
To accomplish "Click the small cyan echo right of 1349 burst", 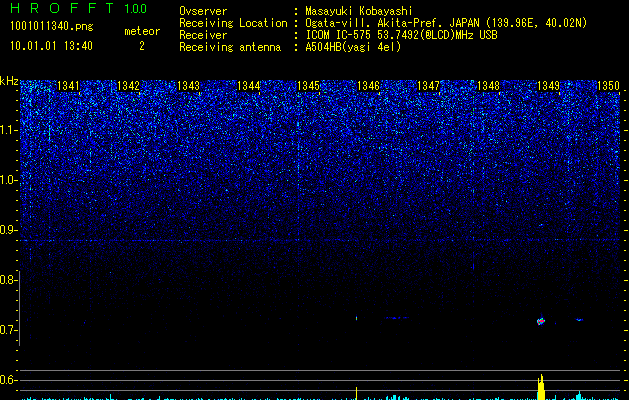I will (x=579, y=320).
